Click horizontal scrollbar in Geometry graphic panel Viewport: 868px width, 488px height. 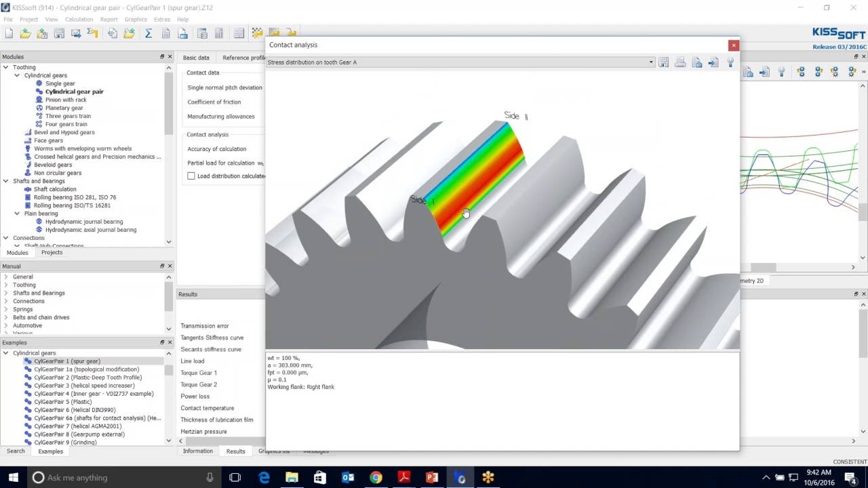(x=764, y=267)
